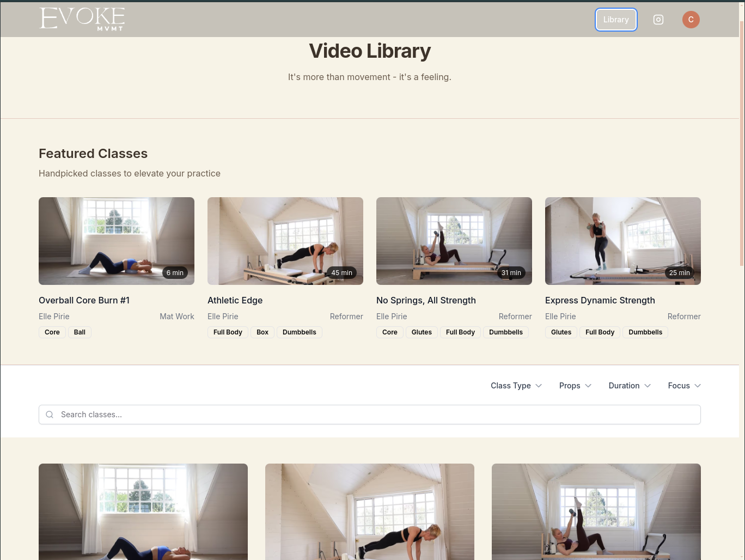745x560 pixels.
Task: Click the "6 min" duration badge
Action: tap(174, 272)
